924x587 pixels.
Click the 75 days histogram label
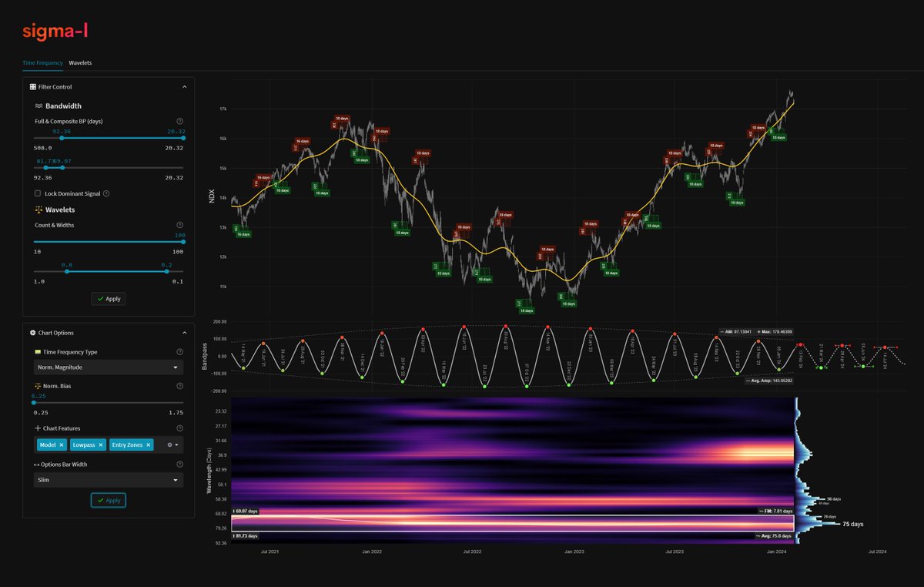pos(852,524)
